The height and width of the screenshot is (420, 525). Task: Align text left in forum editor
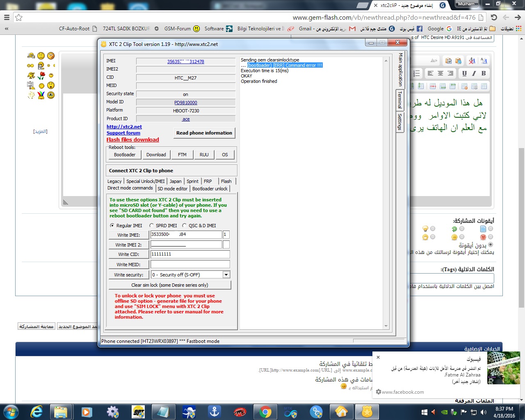(x=430, y=73)
